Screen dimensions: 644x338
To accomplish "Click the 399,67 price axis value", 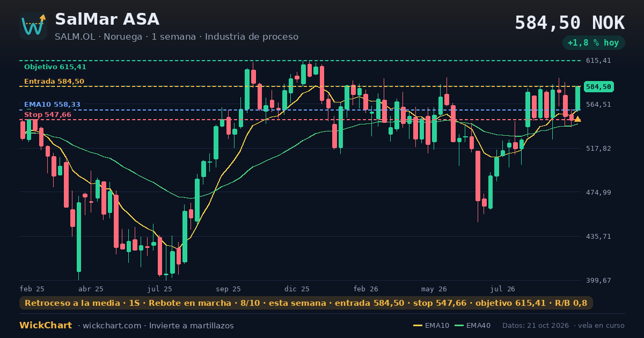I will click(598, 281).
